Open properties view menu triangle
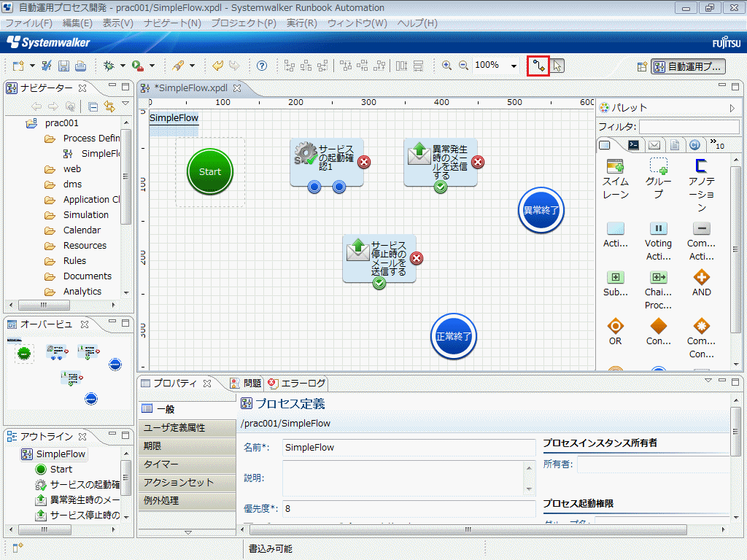Image resolution: width=747 pixels, height=560 pixels. 708,380
